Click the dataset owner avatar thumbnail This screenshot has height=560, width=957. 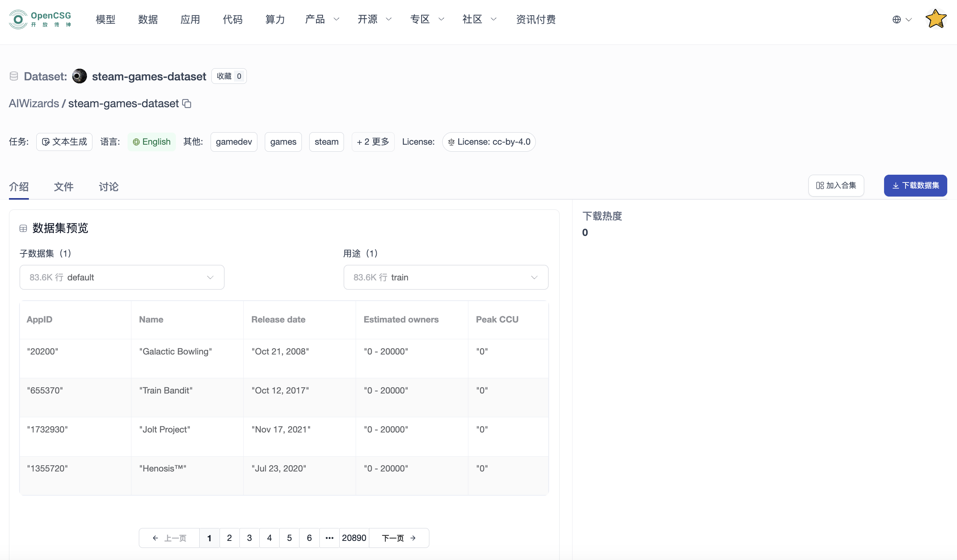click(80, 76)
